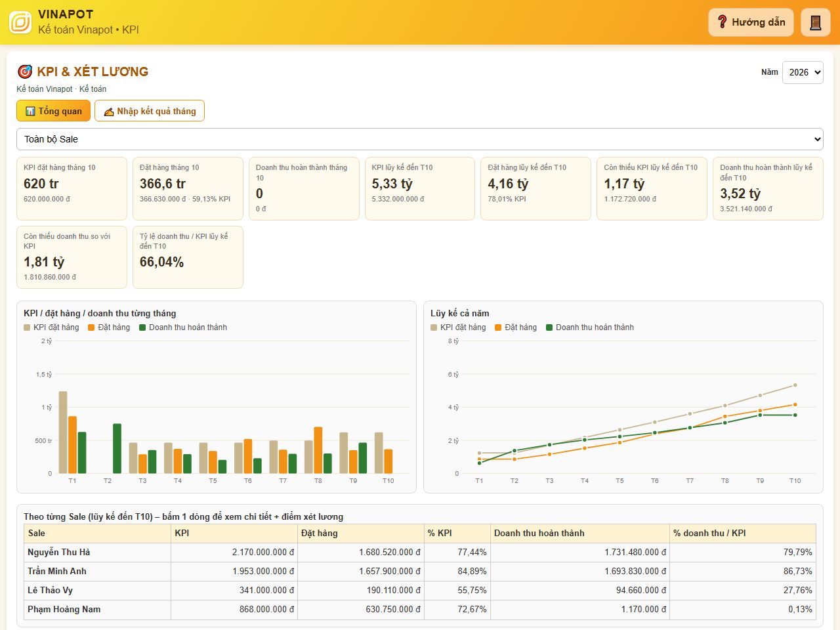Click the Sale column header
The width and height of the screenshot is (840, 630).
tap(97, 534)
